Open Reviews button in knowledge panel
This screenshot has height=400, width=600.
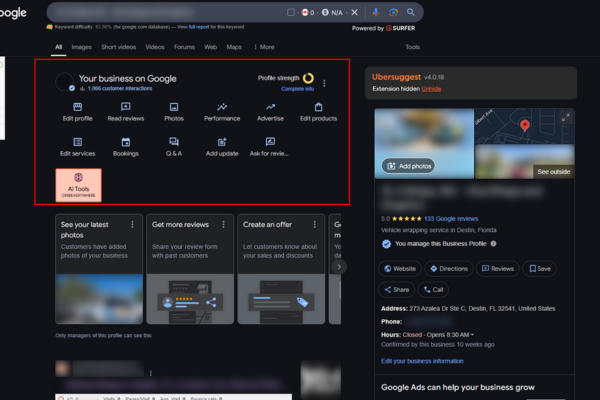click(x=497, y=269)
